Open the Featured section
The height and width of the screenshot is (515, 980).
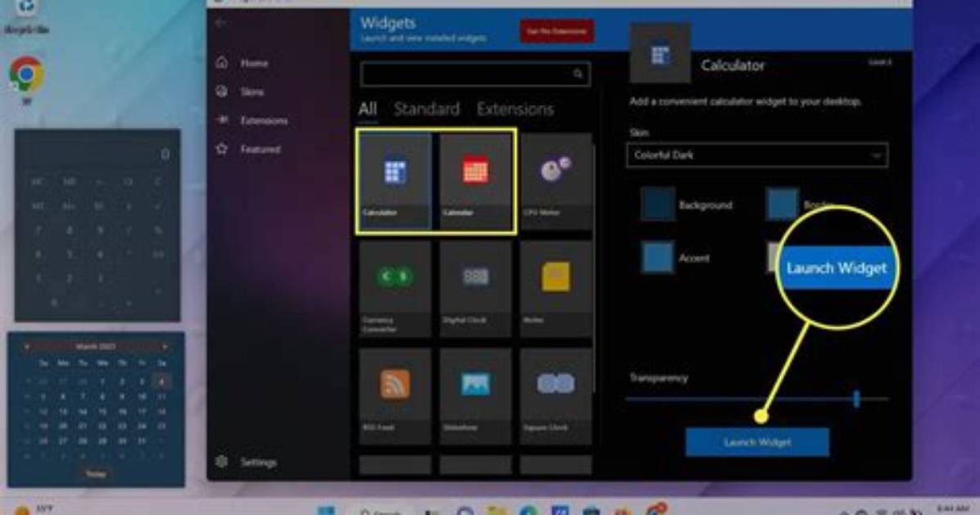click(260, 149)
